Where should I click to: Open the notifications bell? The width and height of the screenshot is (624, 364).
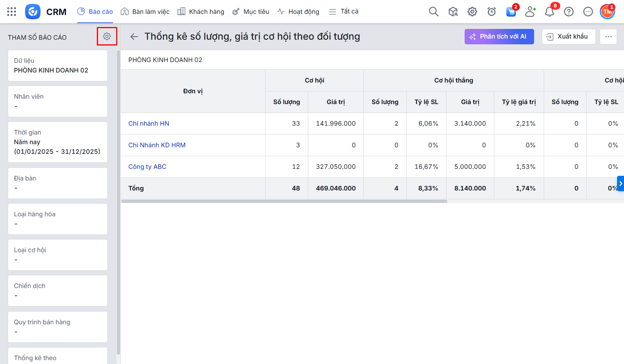549,12
